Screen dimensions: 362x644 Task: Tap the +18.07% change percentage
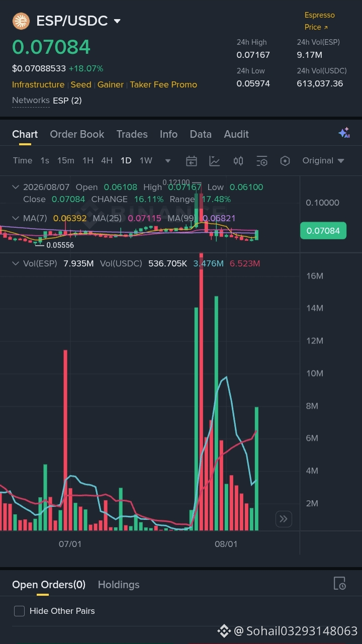86,68
